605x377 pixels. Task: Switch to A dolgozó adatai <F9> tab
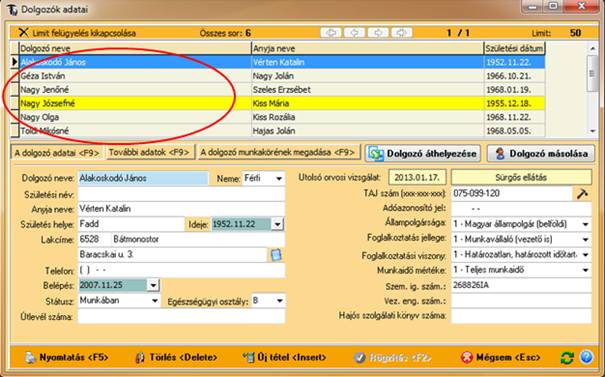pyautogui.click(x=57, y=153)
